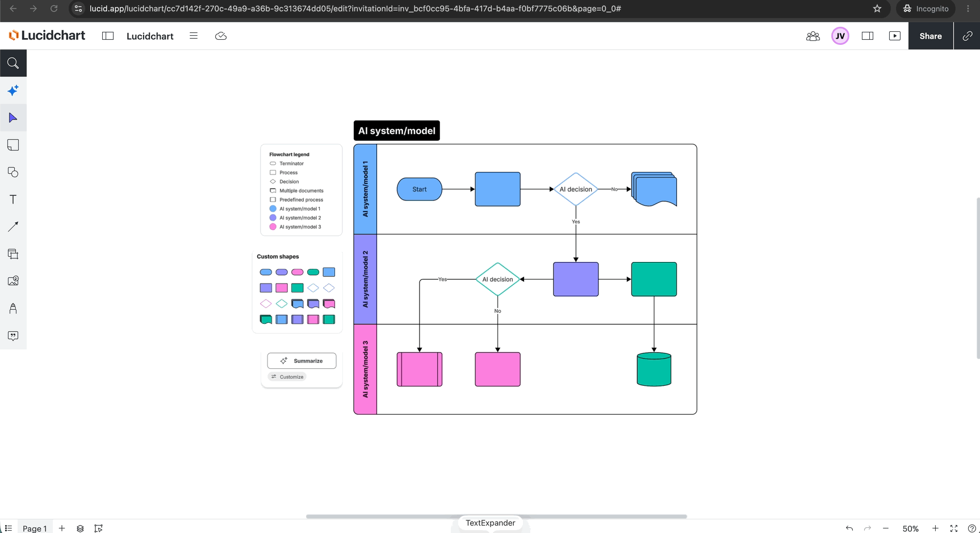Click the Summarize button
Screen dimensions: 980x533
[x=301, y=361]
